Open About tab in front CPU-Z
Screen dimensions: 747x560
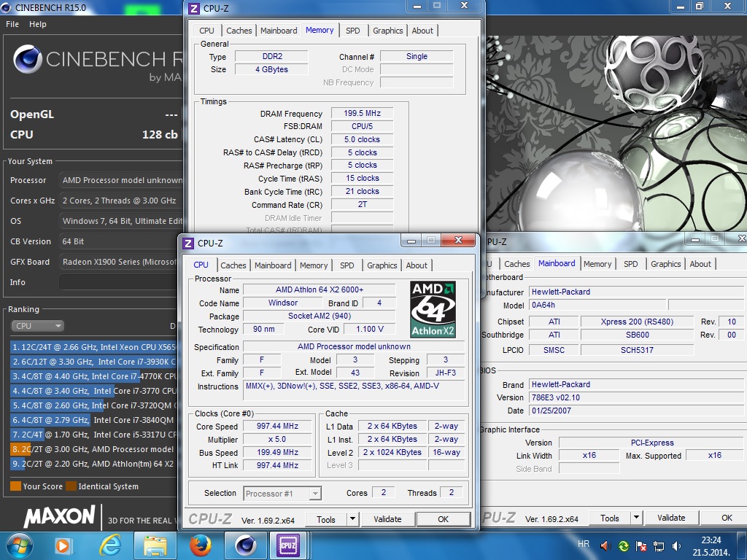click(417, 265)
